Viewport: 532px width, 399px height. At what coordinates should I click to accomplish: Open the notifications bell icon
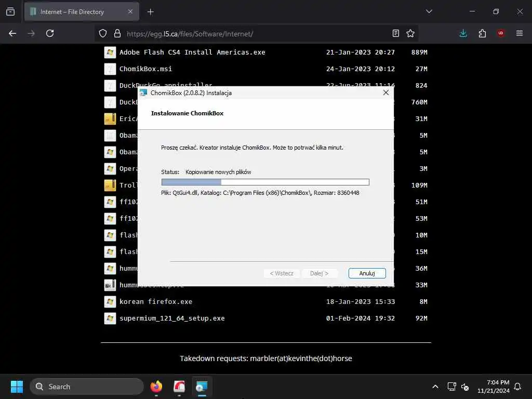click(517, 387)
